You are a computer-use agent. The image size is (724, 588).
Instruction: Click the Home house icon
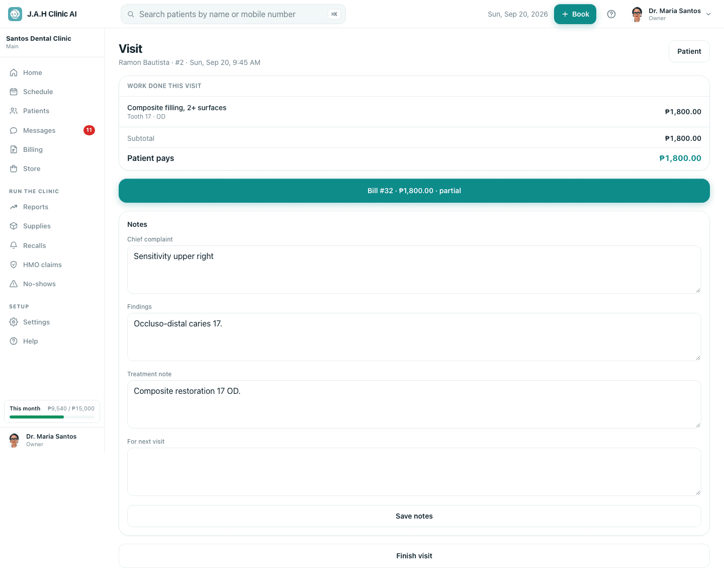tap(14, 72)
